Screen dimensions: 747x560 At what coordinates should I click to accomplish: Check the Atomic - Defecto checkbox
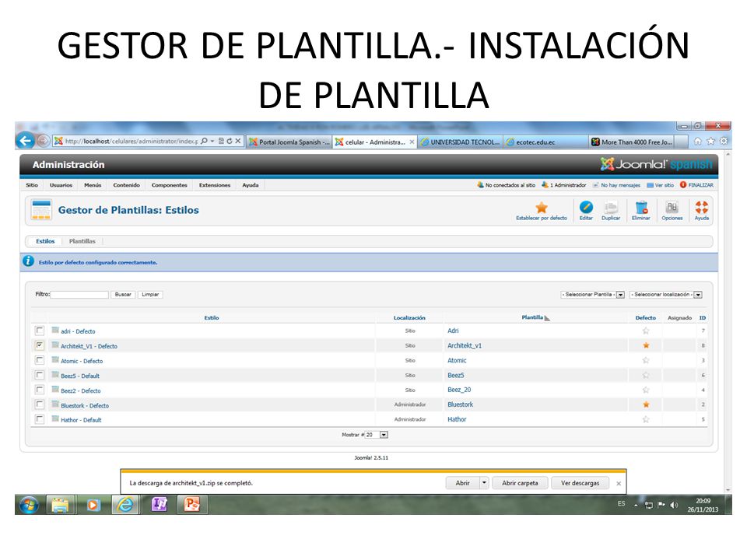tap(40, 360)
